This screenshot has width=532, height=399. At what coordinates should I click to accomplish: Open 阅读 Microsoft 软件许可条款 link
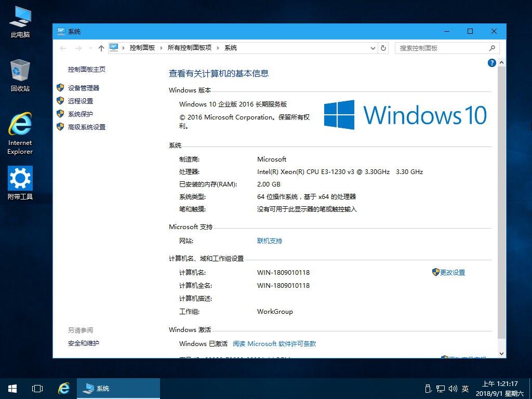click(274, 344)
